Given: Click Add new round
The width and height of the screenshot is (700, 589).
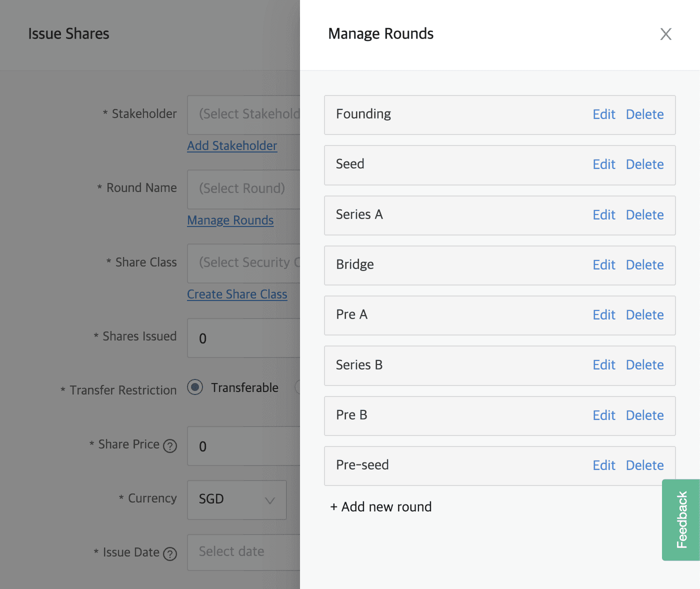Looking at the screenshot, I should [x=381, y=506].
